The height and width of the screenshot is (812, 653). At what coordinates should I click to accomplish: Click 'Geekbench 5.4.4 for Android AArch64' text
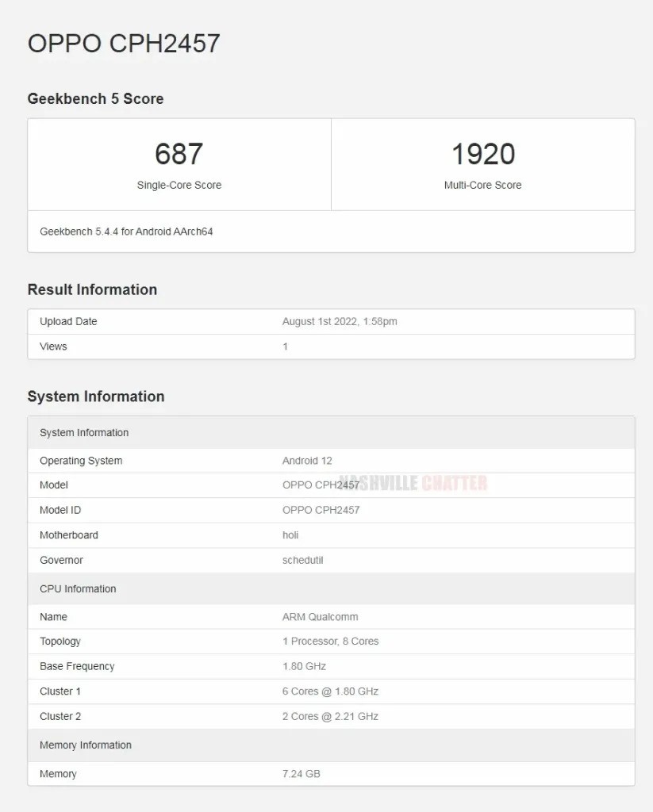tap(126, 232)
